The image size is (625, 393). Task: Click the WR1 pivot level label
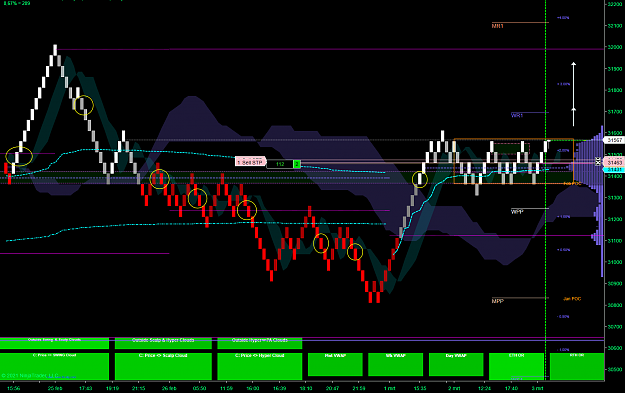point(517,116)
